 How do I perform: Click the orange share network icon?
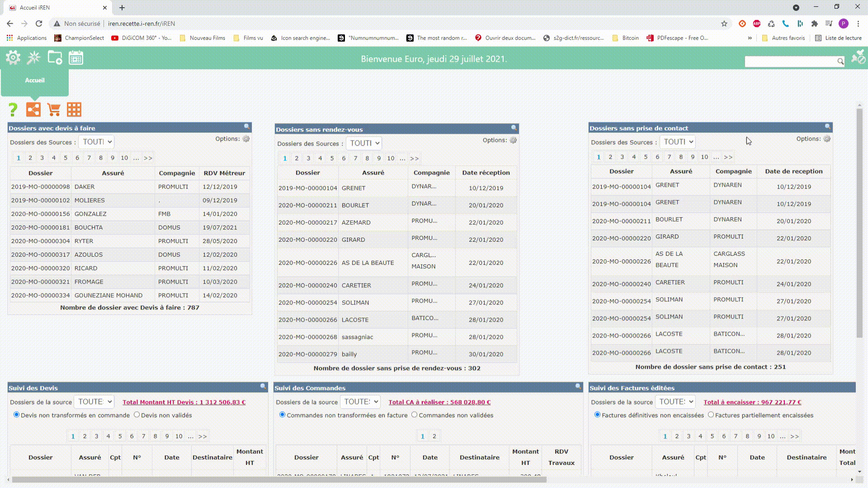[33, 109]
